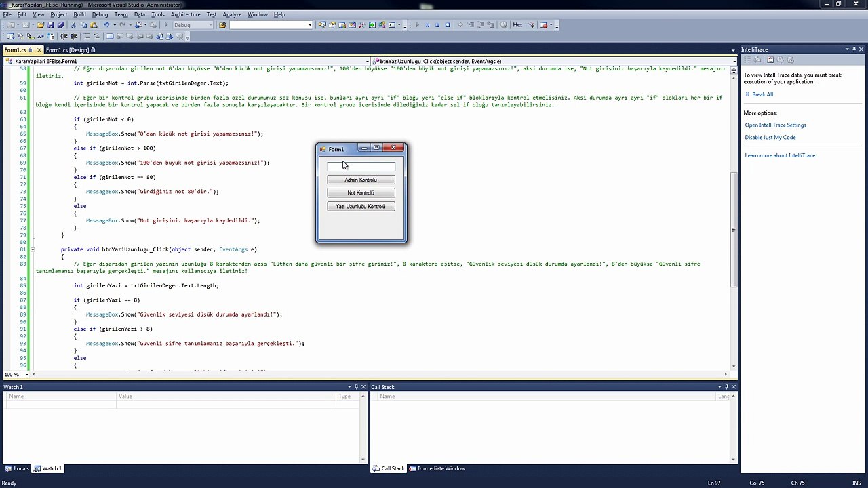Switch to the Locals tab
Screen dimensions: 868x488
tap(17, 468)
